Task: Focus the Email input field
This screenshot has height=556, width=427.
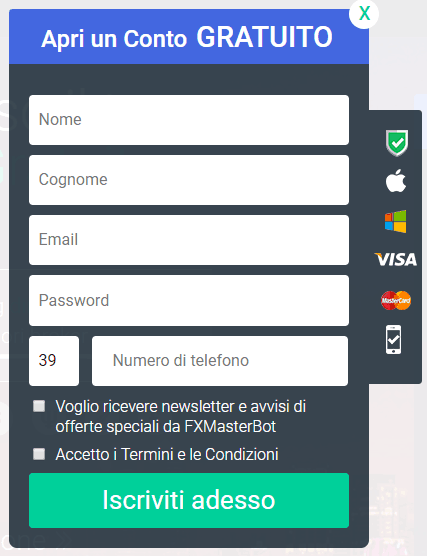Action: [x=189, y=240]
